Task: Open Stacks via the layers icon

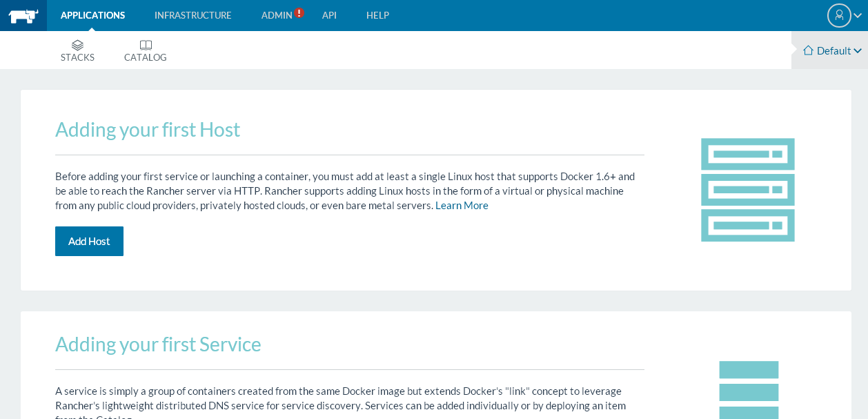Action: 77,45
